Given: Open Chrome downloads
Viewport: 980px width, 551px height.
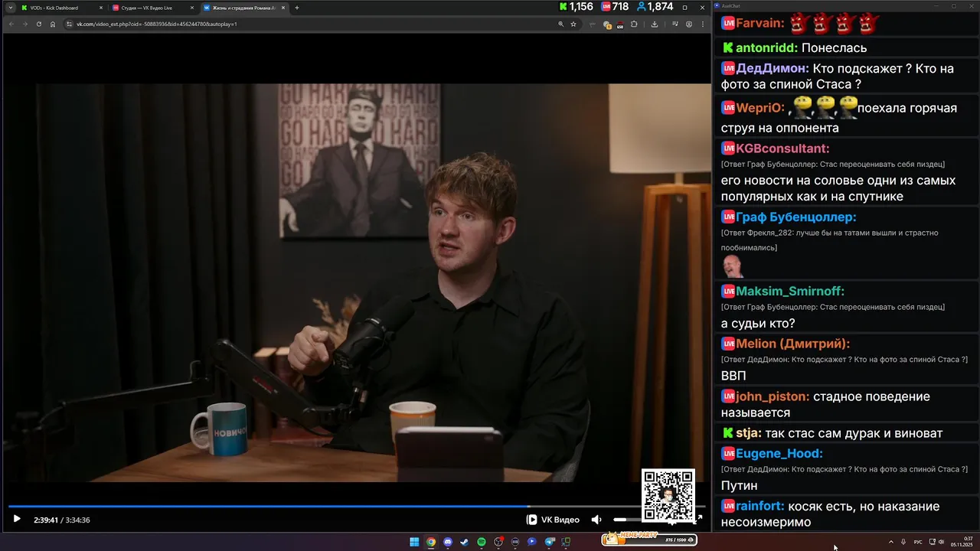Looking at the screenshot, I should [655, 24].
